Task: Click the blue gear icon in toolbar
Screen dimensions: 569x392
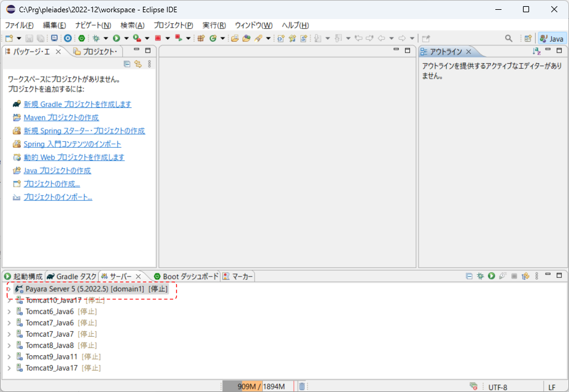Action: coord(68,38)
